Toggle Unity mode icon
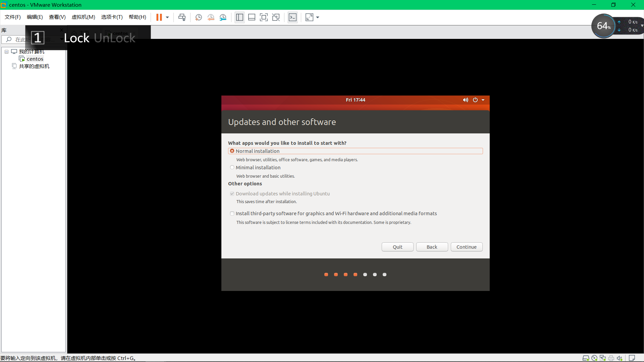Viewport: 644px width, 362px height. click(276, 17)
